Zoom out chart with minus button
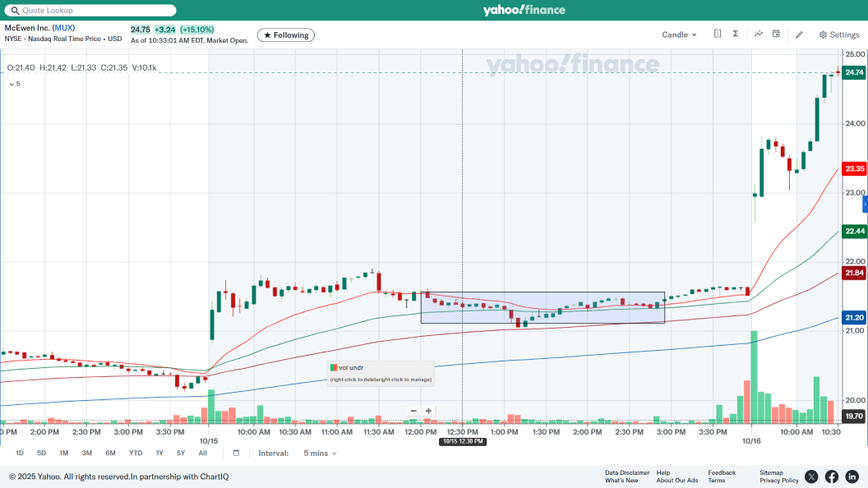868x488 pixels. pos(413,411)
